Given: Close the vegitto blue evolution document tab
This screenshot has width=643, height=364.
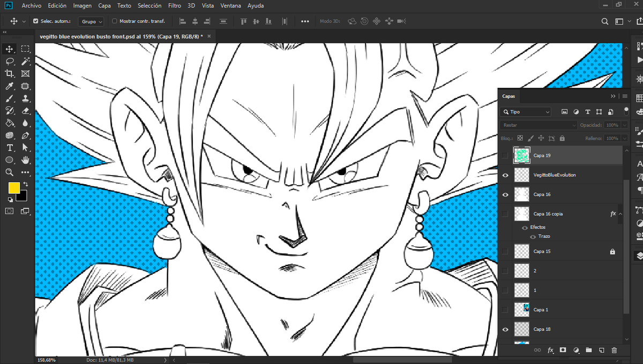Looking at the screenshot, I should click(x=209, y=36).
